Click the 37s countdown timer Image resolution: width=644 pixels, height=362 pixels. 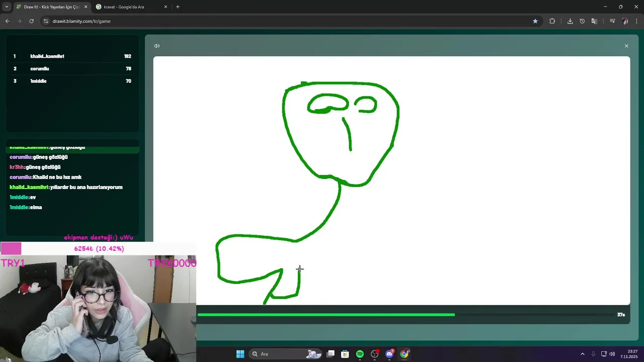tap(621, 315)
